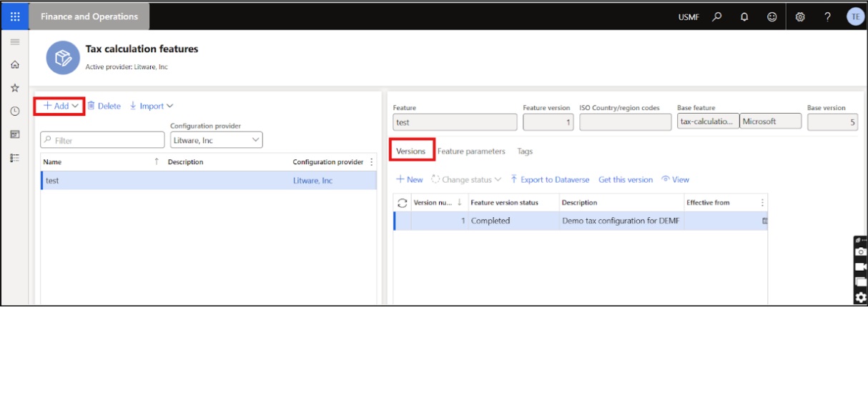Open versions grid column options menu
The width and height of the screenshot is (868, 415).
pos(762,203)
